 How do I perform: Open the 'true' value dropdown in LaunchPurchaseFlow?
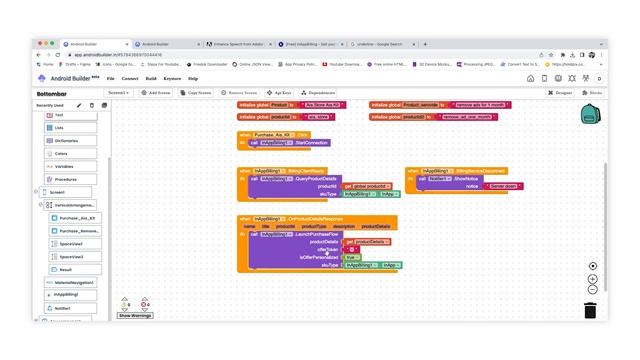(x=357, y=258)
